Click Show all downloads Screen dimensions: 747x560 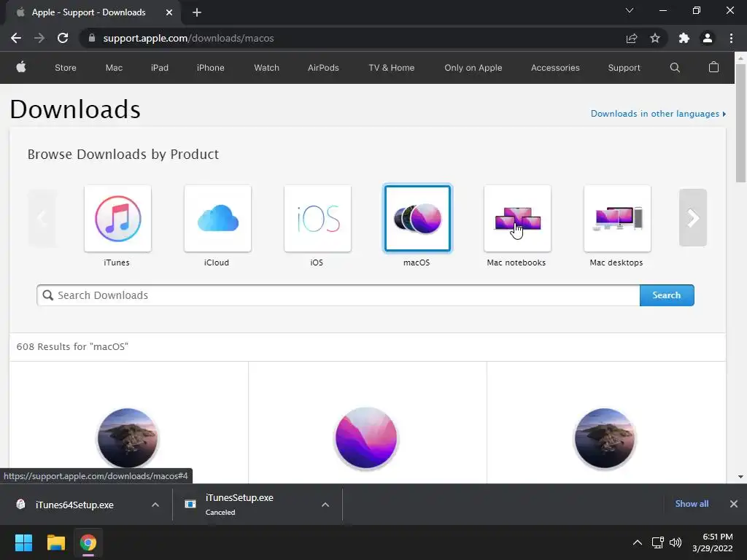coord(692,503)
